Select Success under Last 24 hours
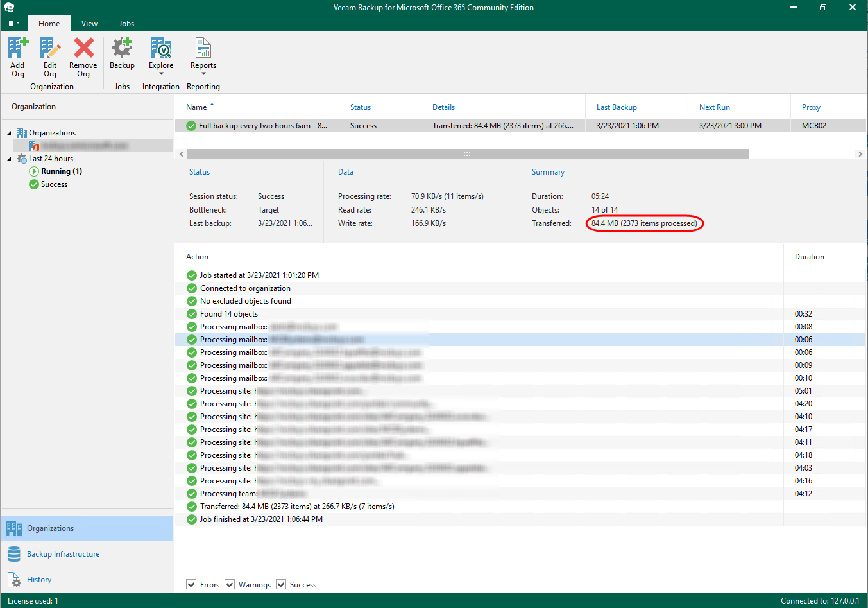Viewport: 868px width, 608px height. coord(54,184)
